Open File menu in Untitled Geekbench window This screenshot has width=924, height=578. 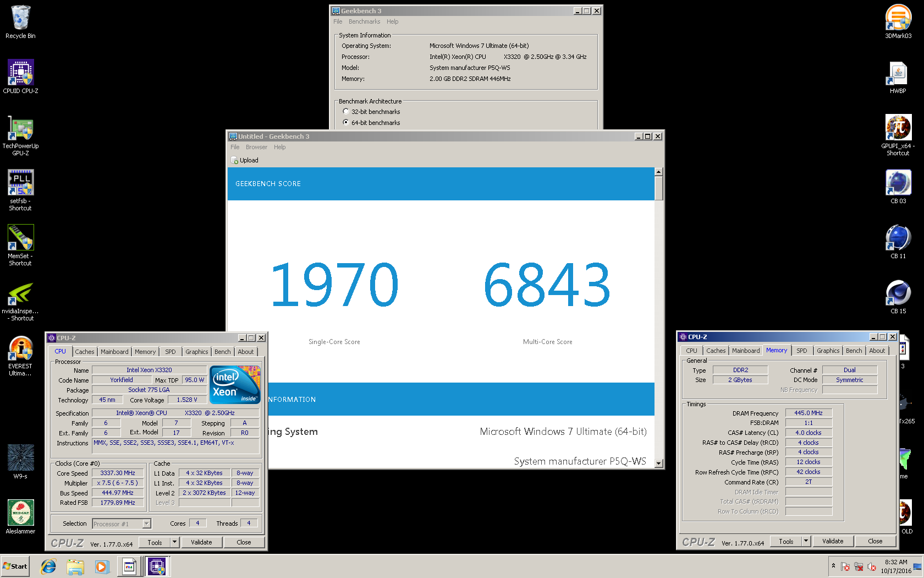235,147
